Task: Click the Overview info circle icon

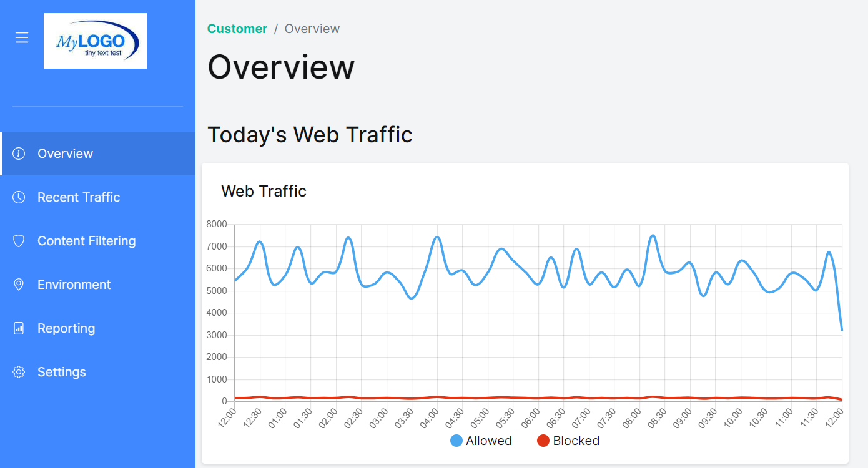Action: [x=19, y=154]
